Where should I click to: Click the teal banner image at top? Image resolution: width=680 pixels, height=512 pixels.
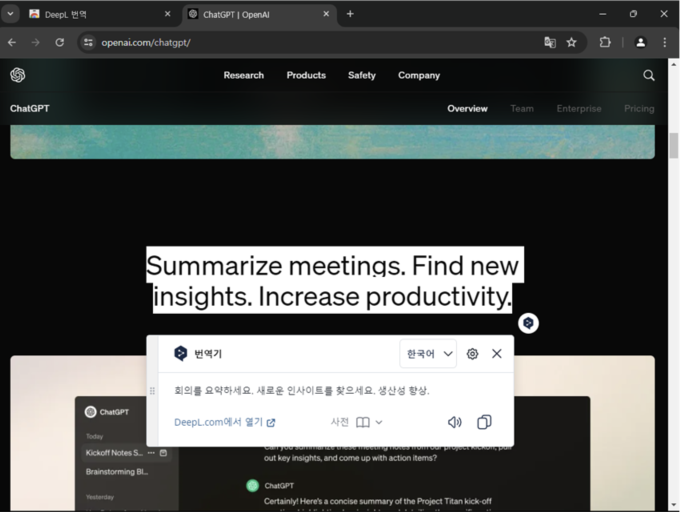coord(332,142)
